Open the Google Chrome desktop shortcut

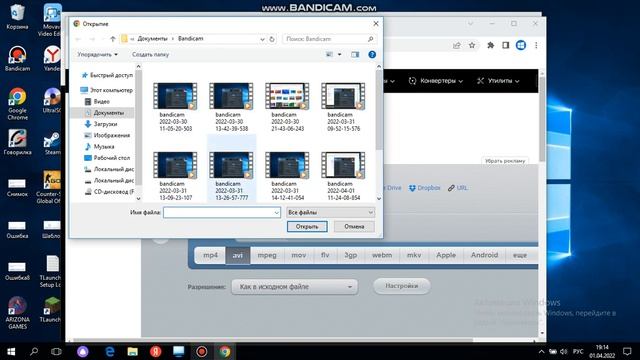[x=17, y=104]
